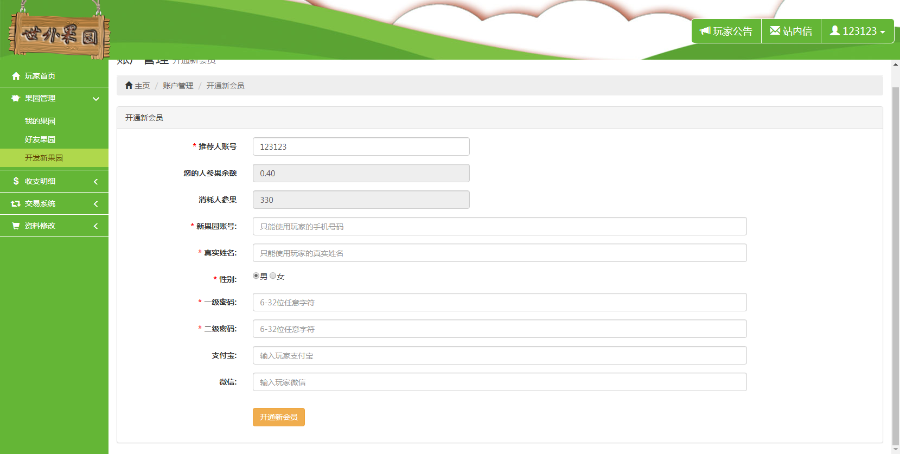Click the 开通新会员 breadcrumb text

tap(225, 86)
